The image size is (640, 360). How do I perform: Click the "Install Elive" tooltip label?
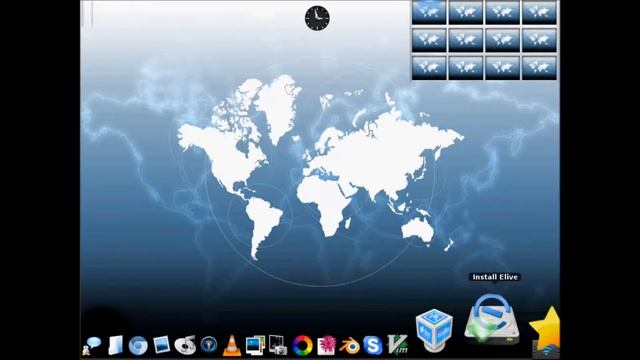(x=495, y=277)
